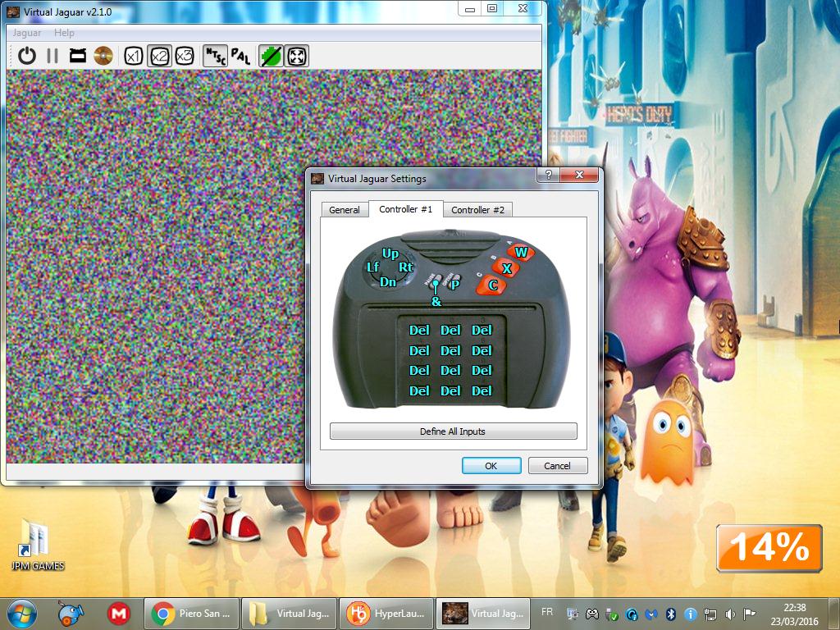This screenshot has height=630, width=840.
Task: Switch video mode to NTSC
Action: coord(216,56)
